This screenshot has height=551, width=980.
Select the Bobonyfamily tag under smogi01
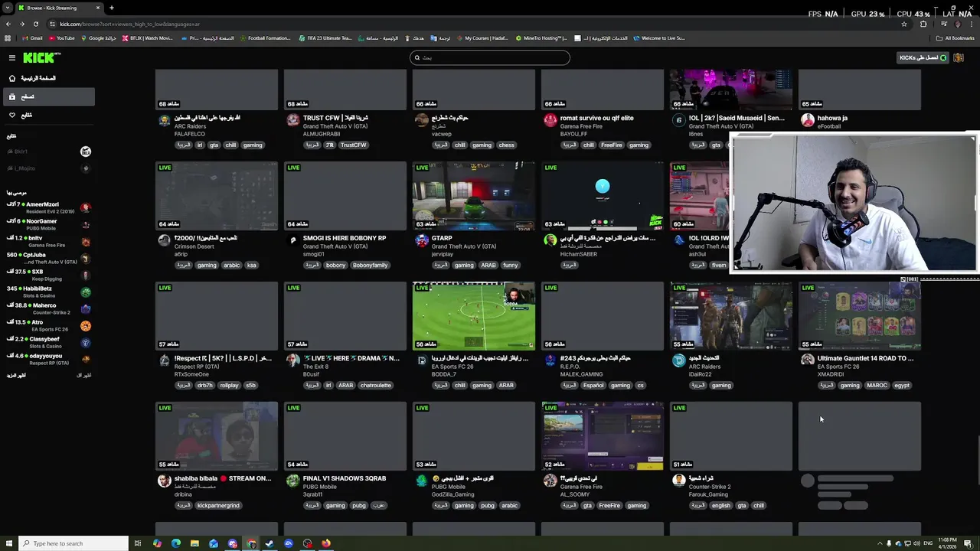click(x=371, y=265)
